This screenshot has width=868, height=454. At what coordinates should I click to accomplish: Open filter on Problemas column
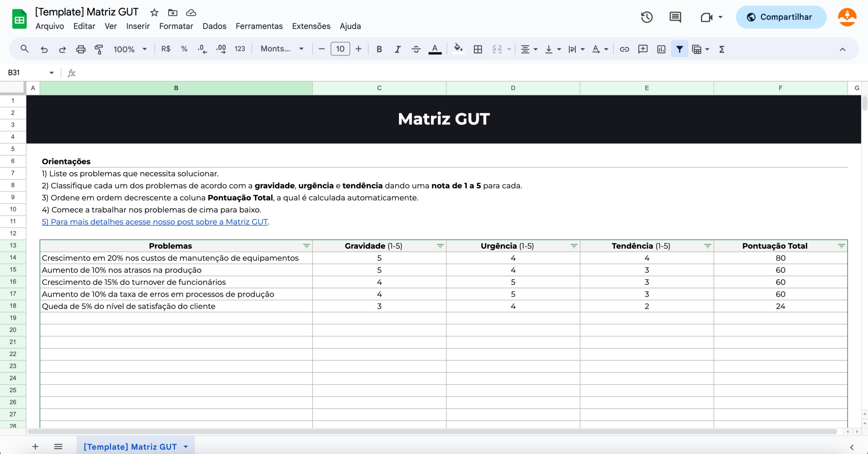306,246
